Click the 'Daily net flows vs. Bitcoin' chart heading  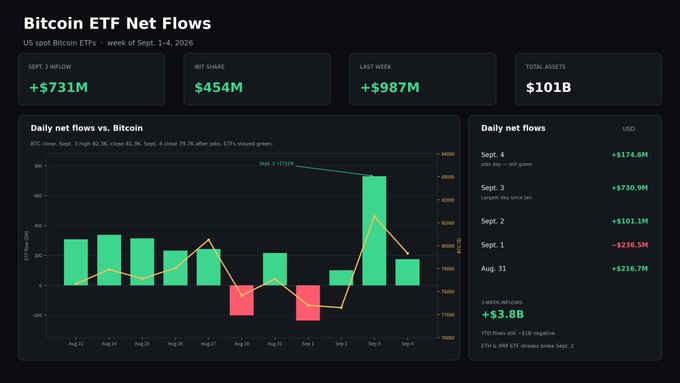point(87,128)
